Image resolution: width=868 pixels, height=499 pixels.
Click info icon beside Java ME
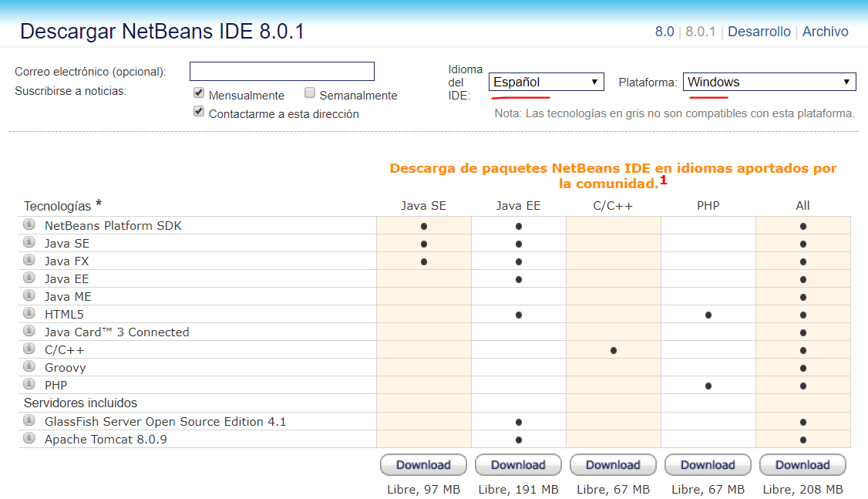point(29,295)
